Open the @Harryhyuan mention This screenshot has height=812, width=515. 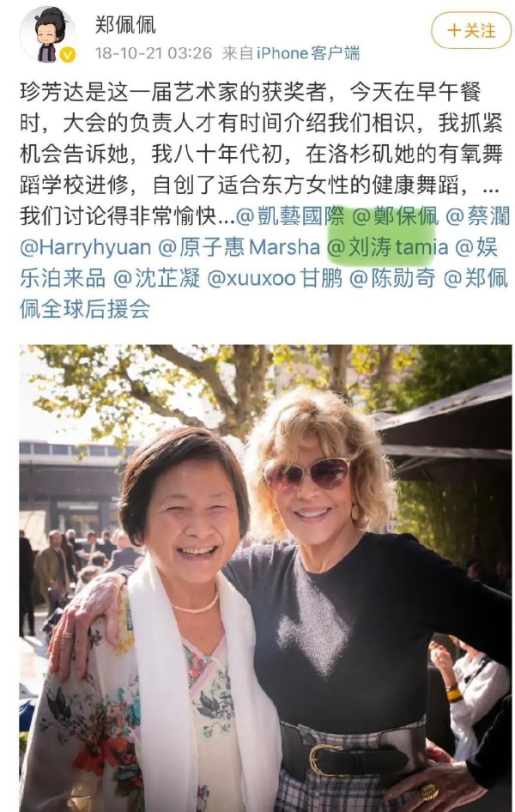click(x=85, y=247)
